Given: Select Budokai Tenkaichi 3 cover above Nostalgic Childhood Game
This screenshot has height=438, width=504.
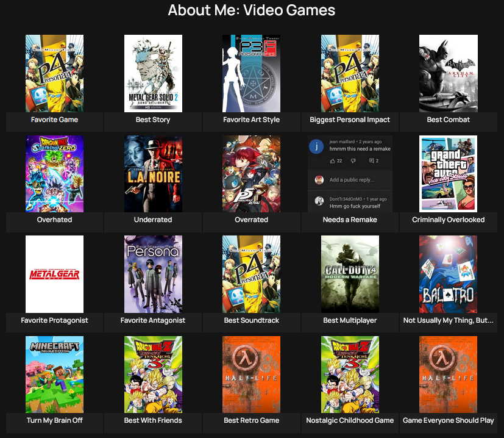Looking at the screenshot, I should [x=350, y=375].
